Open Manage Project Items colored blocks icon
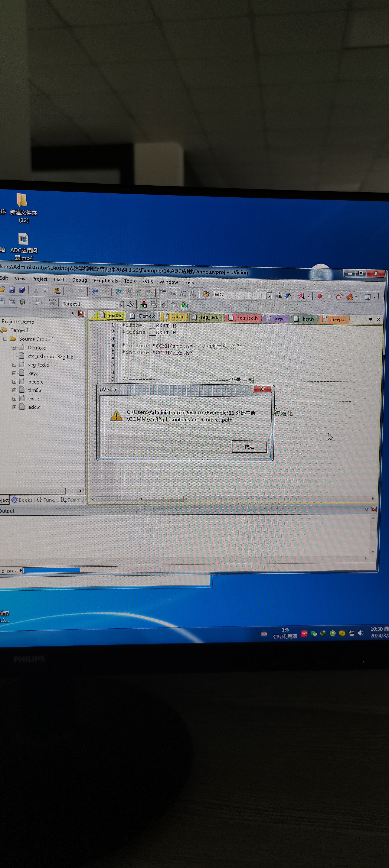Screen dimensions: 389x868 tap(144, 305)
